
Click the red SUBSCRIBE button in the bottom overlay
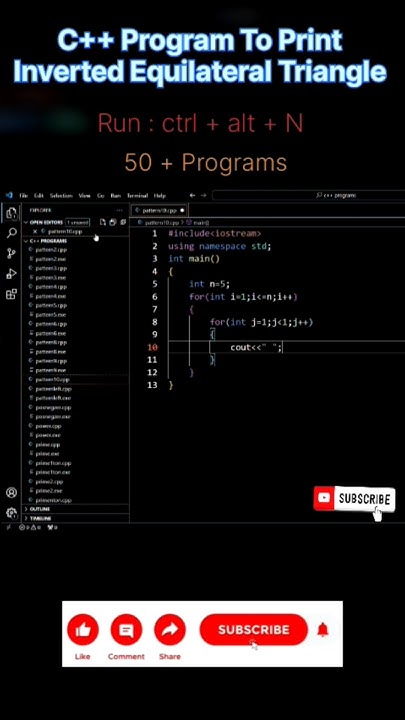[253, 630]
